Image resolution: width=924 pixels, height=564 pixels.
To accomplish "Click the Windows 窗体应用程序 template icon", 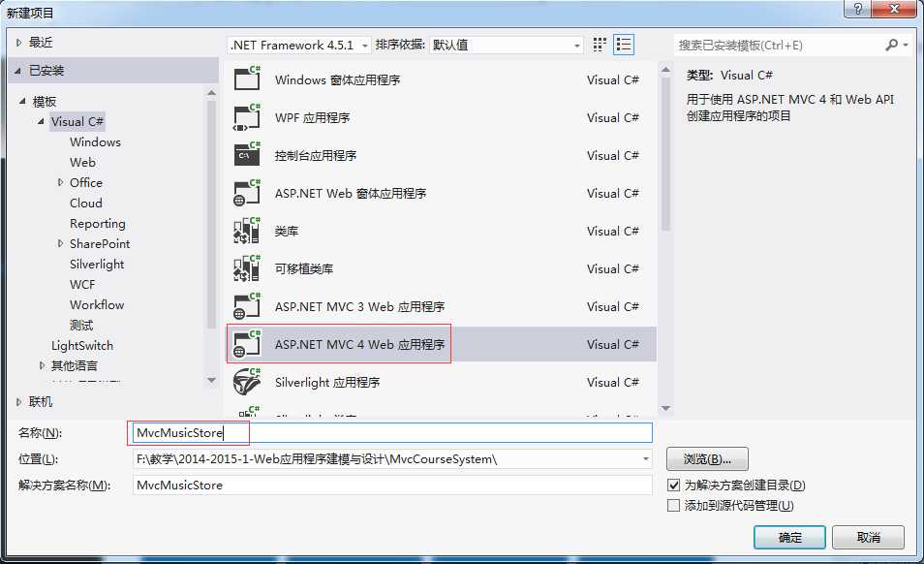I will pyautogui.click(x=247, y=78).
